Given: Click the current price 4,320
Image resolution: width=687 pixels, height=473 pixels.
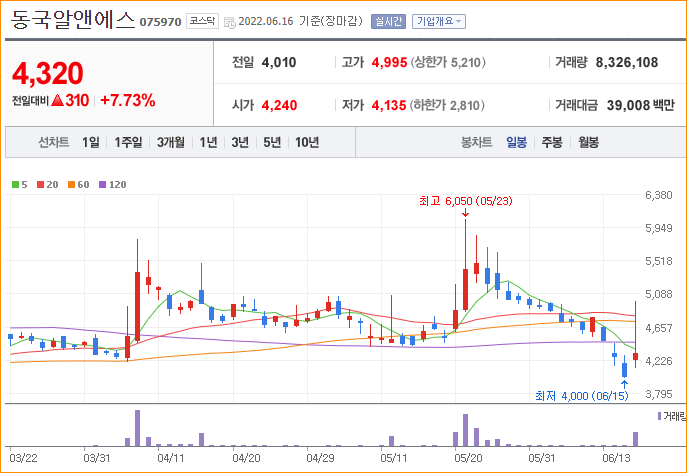Looking at the screenshot, I should coord(48,73).
